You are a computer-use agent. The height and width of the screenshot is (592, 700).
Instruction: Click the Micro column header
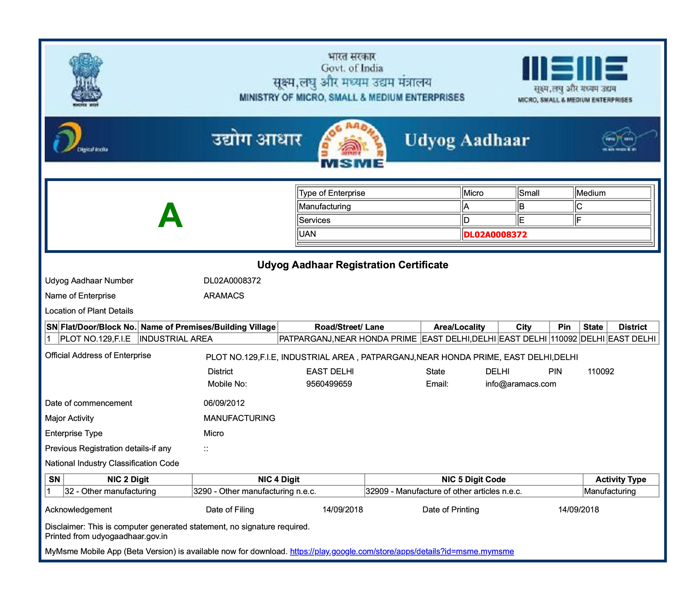click(x=489, y=193)
